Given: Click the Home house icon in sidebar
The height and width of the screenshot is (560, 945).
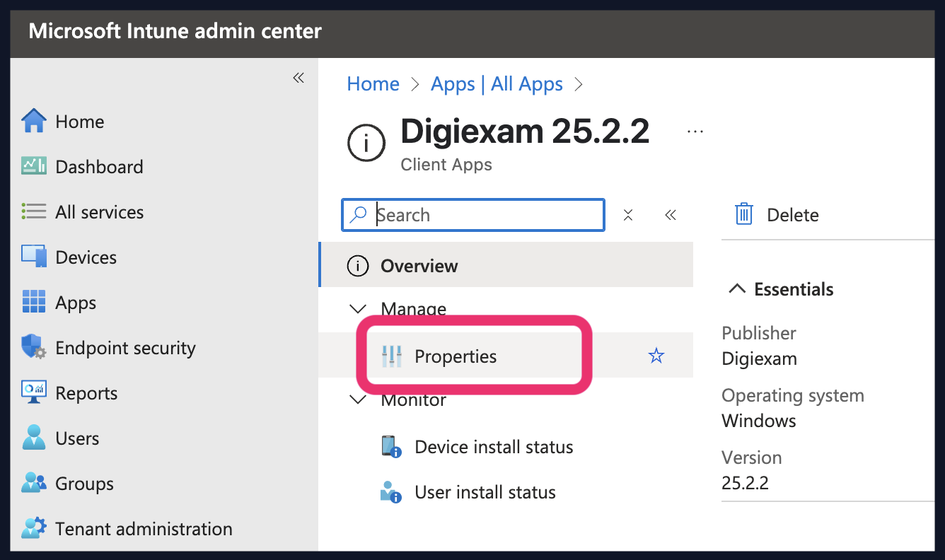Looking at the screenshot, I should pos(34,122).
